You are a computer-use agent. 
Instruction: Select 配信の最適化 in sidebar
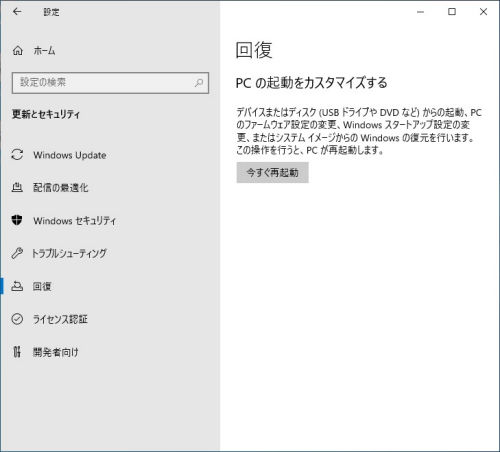(110, 188)
